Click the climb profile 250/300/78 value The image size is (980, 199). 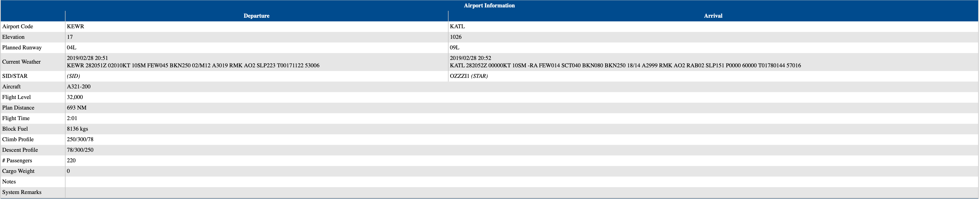pyautogui.click(x=80, y=140)
